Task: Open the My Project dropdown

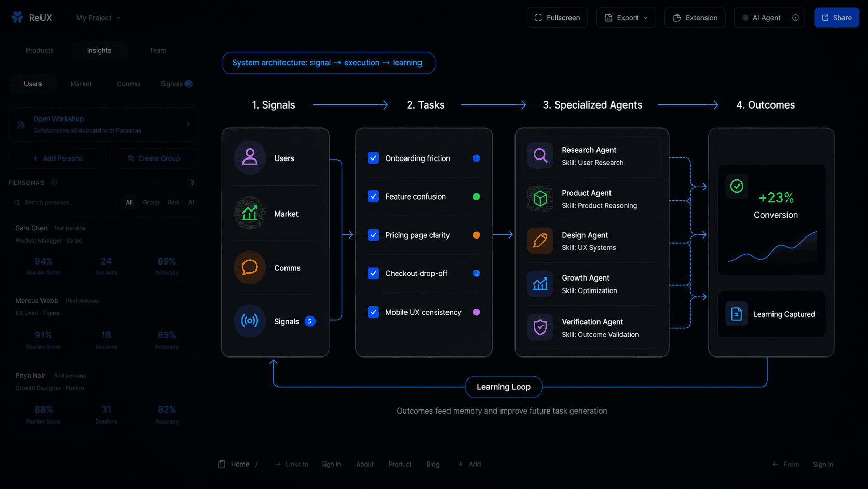Action: tap(98, 18)
